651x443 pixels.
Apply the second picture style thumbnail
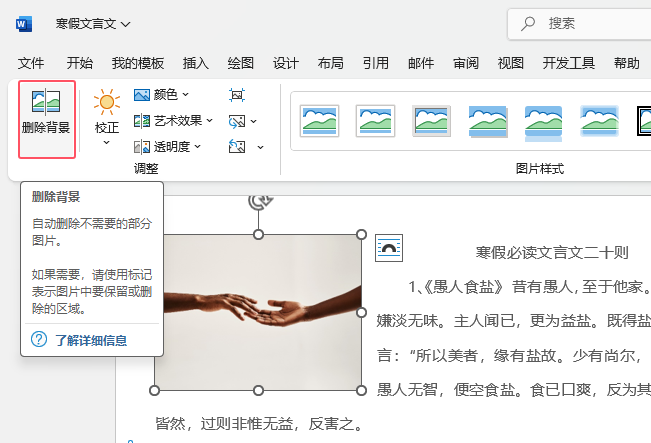[x=375, y=121]
